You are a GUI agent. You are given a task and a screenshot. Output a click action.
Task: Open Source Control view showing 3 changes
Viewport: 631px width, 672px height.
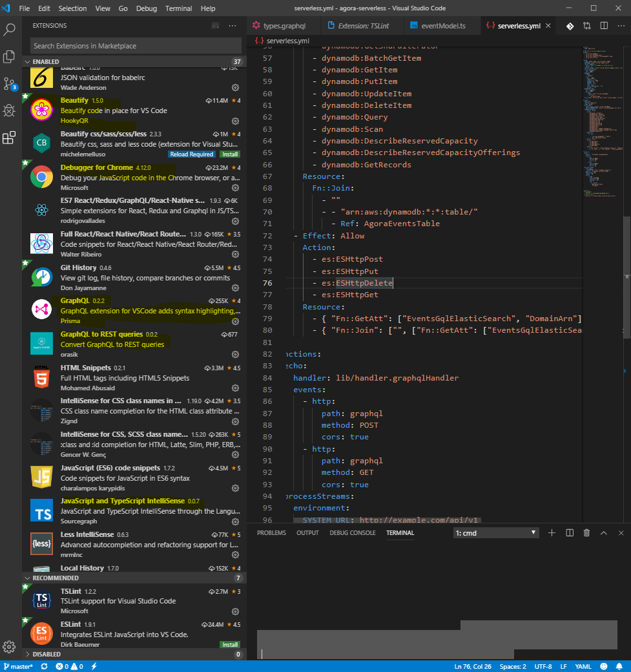8,84
